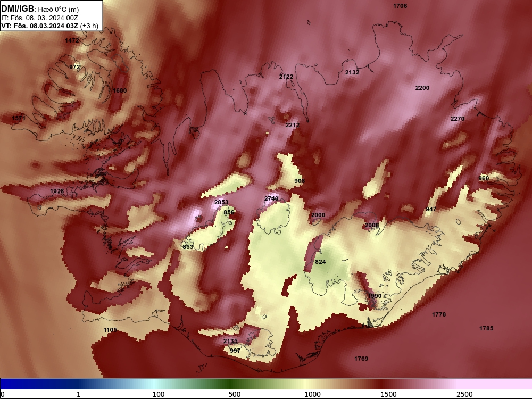Click the map value 2200
Image resolution: width=532 pixels, height=399 pixels.
[422, 88]
